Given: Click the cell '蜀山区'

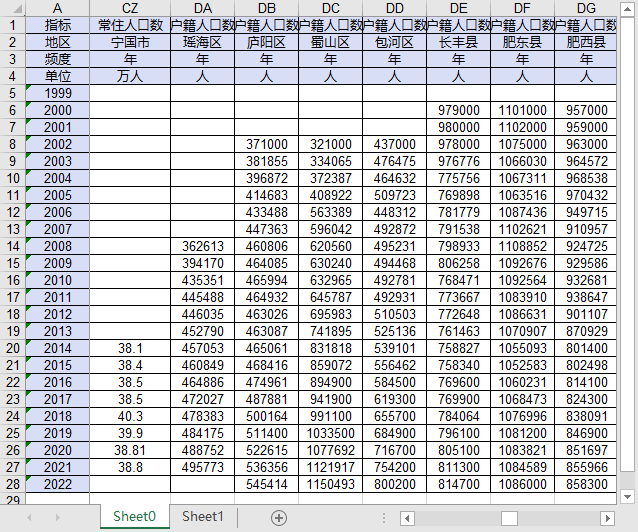Looking at the screenshot, I should point(330,42).
